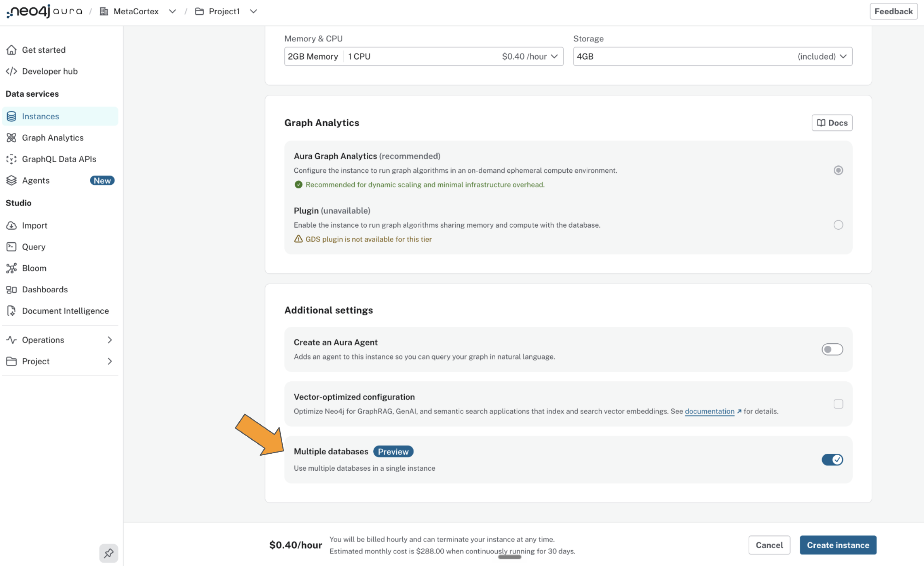The height and width of the screenshot is (566, 924).
Task: Open Document Intelligence menu item
Action: (x=60, y=311)
